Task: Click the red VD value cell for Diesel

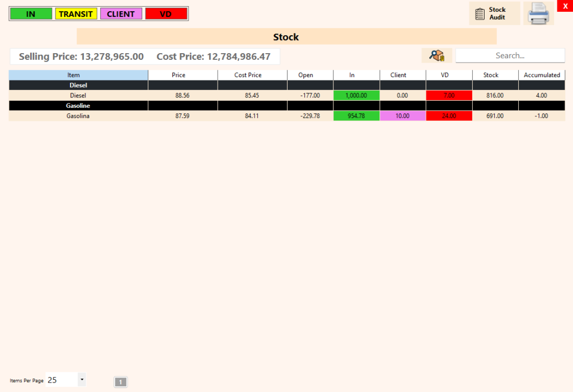Action: 449,95
